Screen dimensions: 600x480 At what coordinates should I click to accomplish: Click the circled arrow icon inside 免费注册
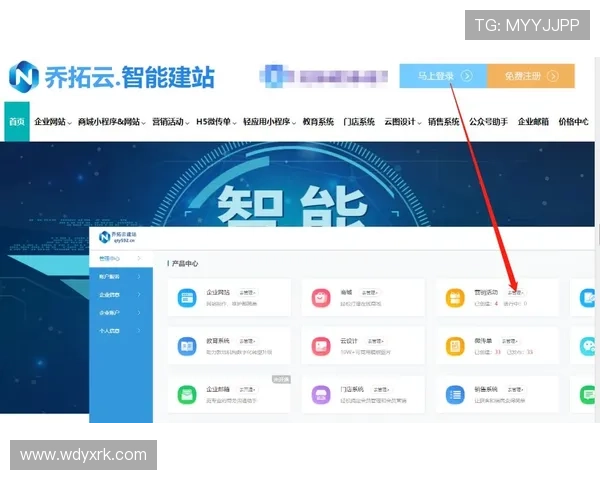click(553, 76)
